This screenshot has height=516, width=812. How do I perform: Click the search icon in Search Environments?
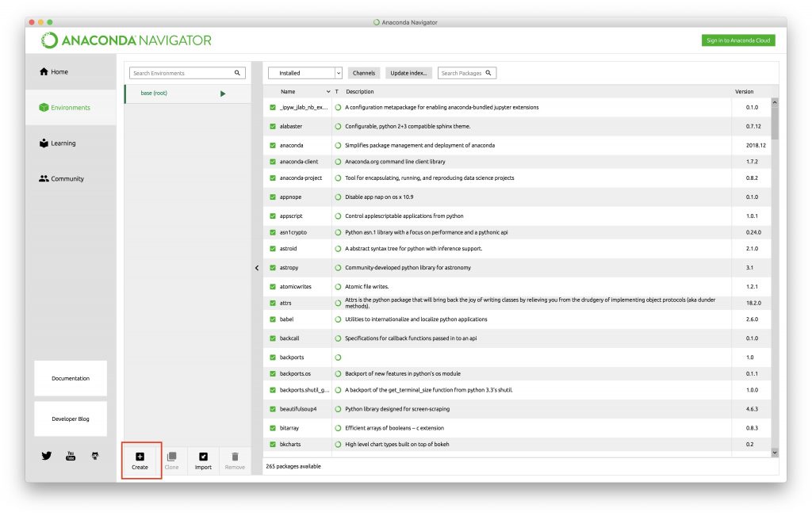(237, 73)
